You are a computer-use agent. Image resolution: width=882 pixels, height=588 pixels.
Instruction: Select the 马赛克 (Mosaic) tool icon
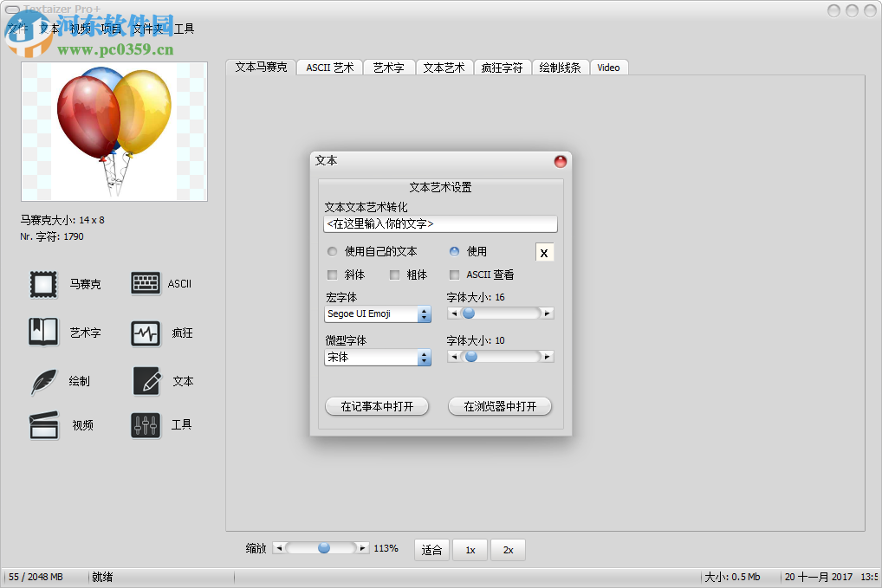pyautogui.click(x=43, y=283)
